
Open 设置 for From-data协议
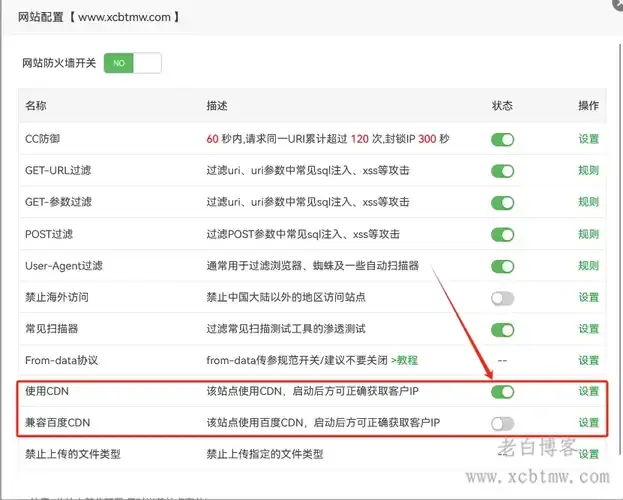click(x=588, y=360)
